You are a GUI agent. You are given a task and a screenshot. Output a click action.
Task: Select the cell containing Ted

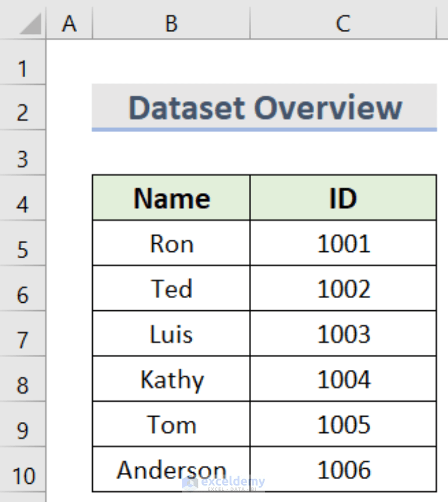point(171,289)
